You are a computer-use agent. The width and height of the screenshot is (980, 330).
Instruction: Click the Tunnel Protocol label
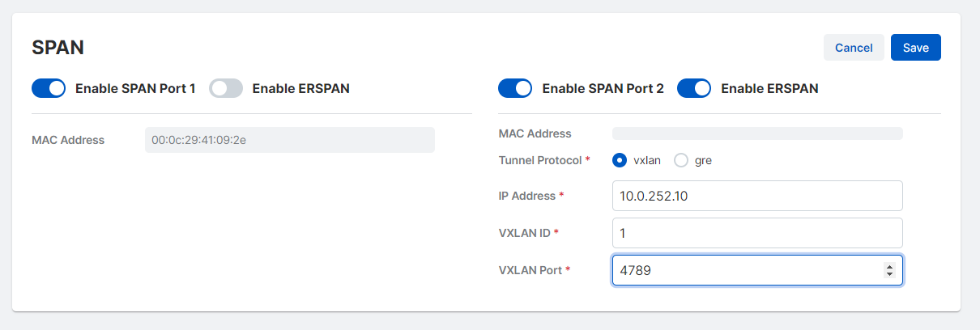(x=539, y=160)
